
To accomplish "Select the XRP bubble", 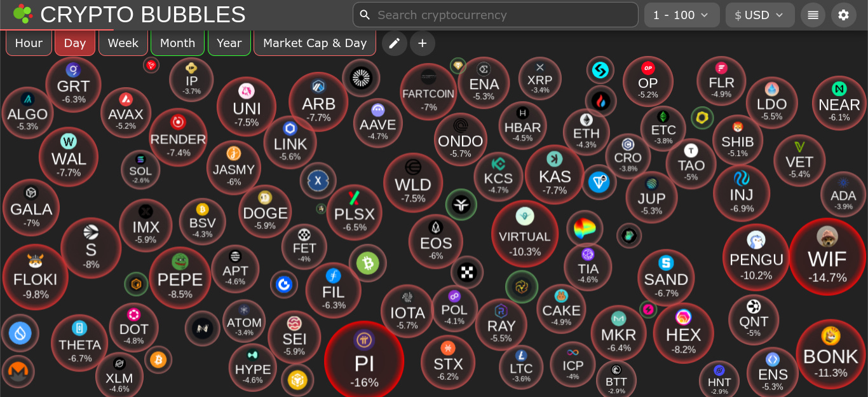I will coord(540,78).
